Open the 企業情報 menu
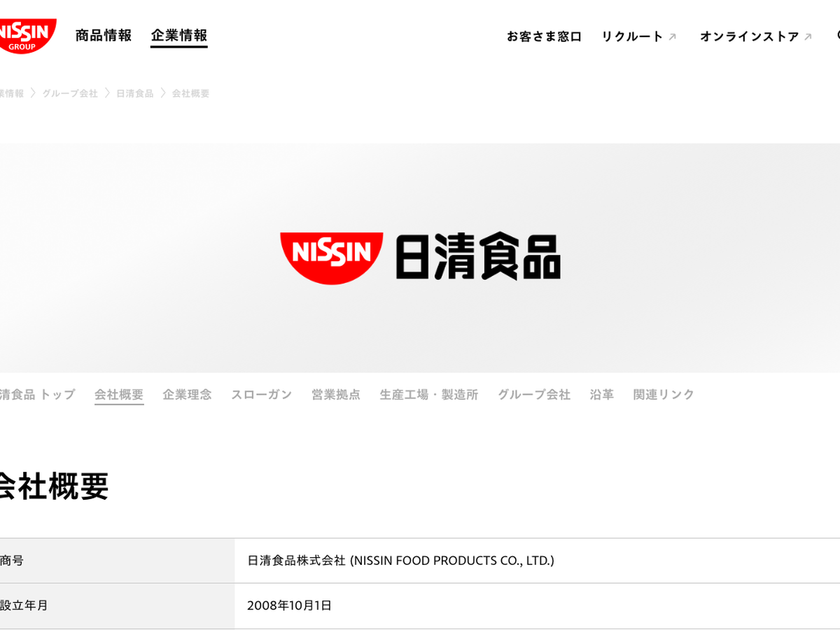840x630 pixels. [x=179, y=36]
